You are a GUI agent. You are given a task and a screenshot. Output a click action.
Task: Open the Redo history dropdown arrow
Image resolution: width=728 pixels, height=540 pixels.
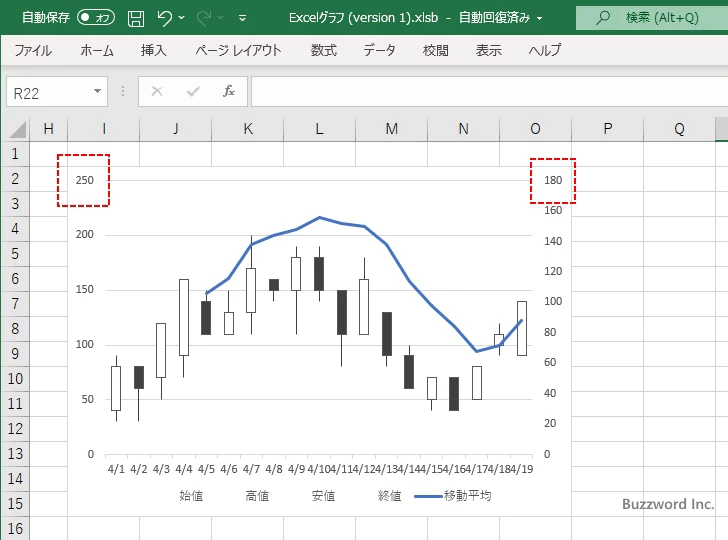(x=221, y=18)
